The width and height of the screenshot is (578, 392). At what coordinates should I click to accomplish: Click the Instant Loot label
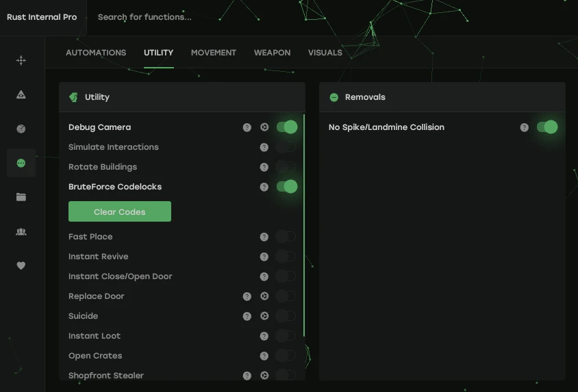[x=95, y=336]
